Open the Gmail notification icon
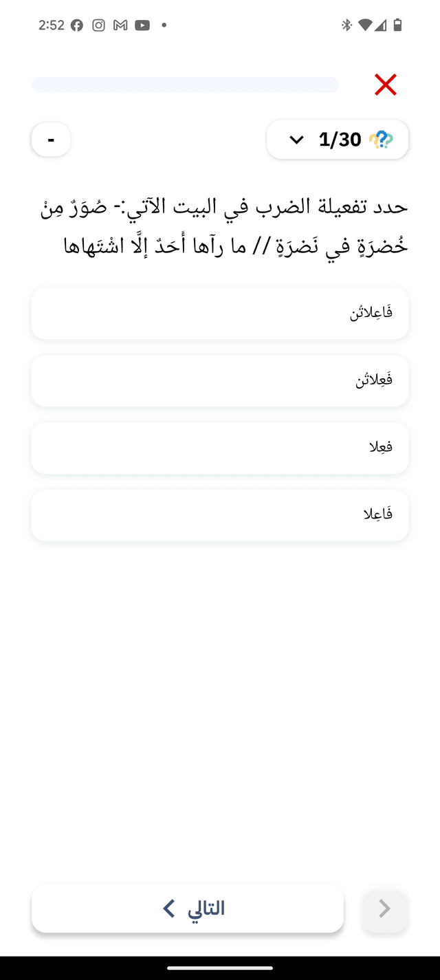Image resolution: width=440 pixels, height=980 pixels. 120,24
